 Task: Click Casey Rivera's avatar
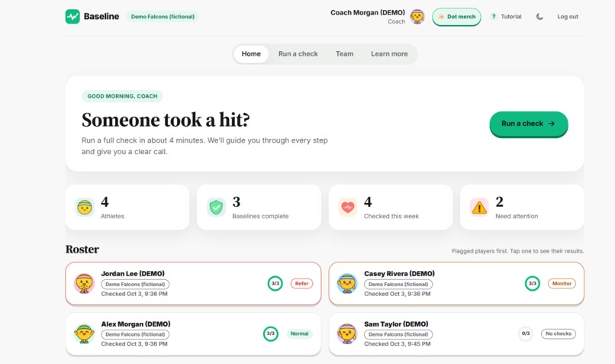coord(347,283)
